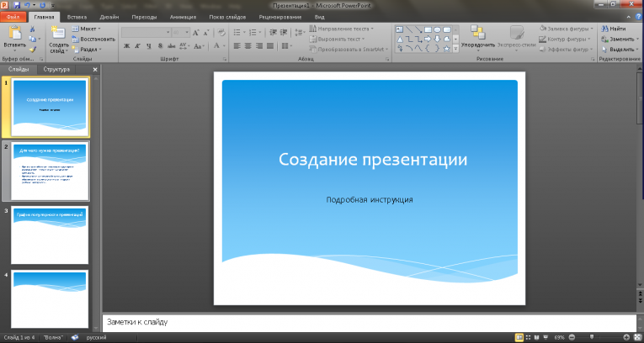644x343 pixels.
Task: Click the Cut scissors icon
Action: pos(33,29)
